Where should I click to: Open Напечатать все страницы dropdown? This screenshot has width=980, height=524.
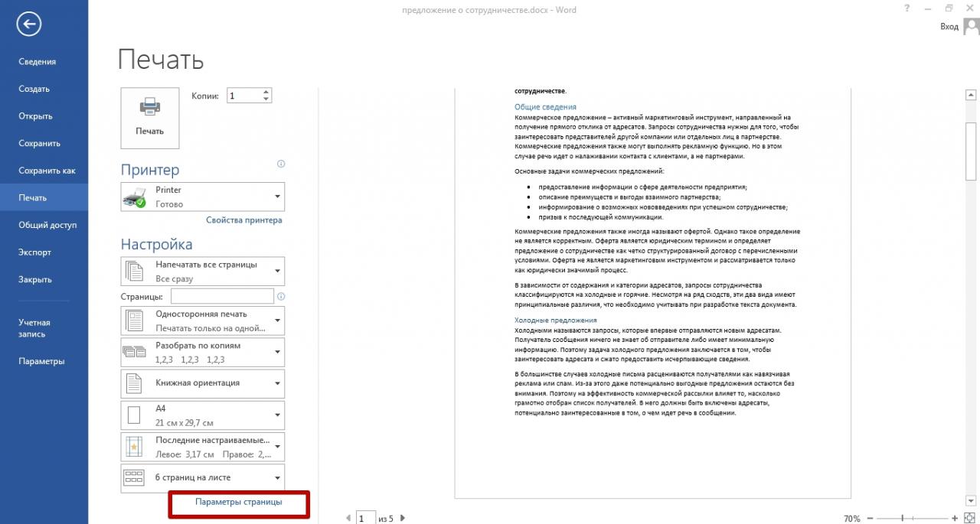pyautogui.click(x=202, y=272)
